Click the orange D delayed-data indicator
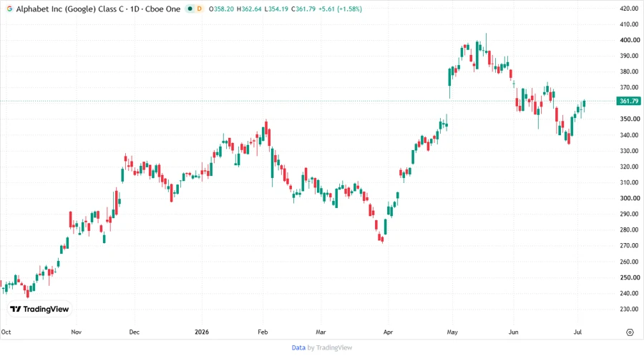644x356 pixels. tap(199, 9)
